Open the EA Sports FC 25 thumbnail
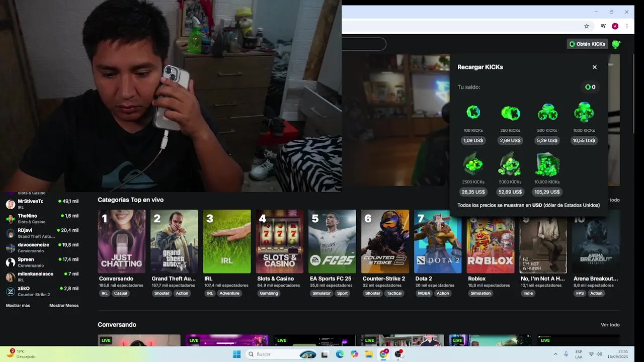 [x=332, y=241]
